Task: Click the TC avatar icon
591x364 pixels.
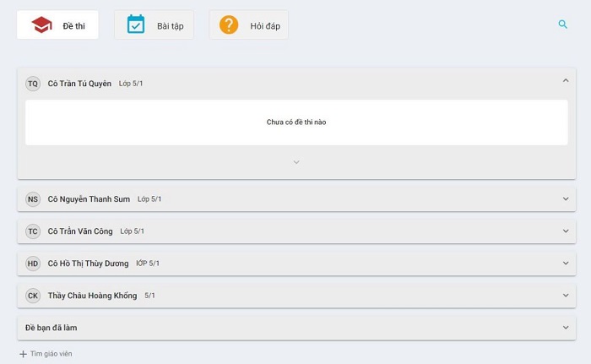Action: [x=33, y=231]
